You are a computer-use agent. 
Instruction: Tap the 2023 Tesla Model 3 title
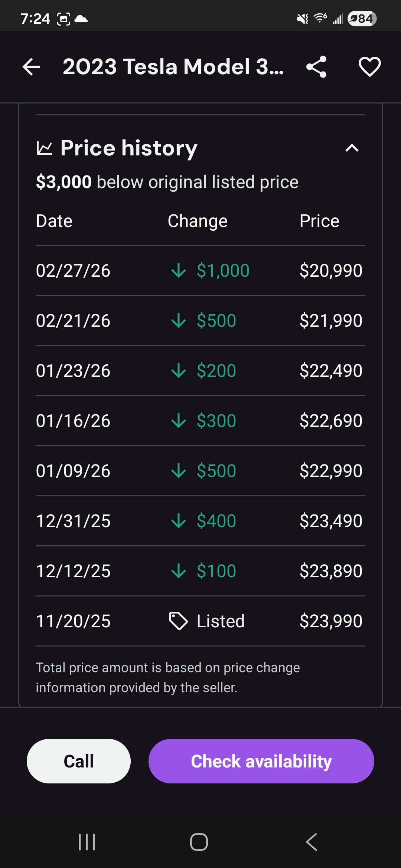(x=173, y=67)
